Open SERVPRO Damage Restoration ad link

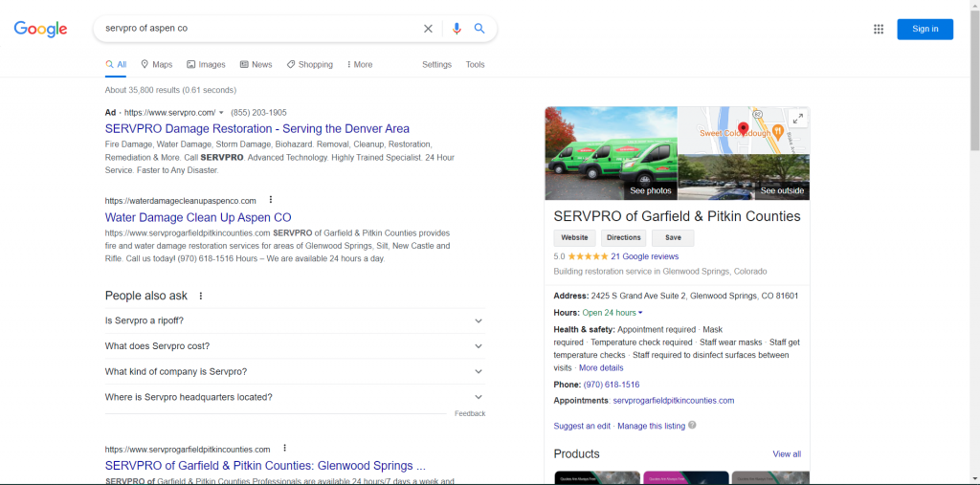point(257,129)
